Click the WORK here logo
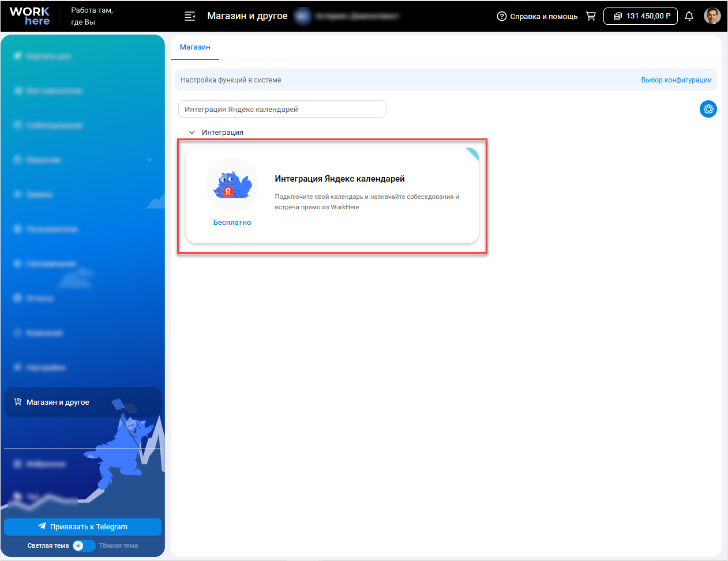The width and height of the screenshot is (728, 561). click(29, 16)
